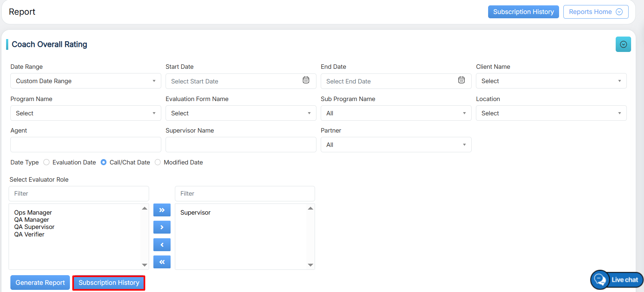Open the Reports Home menu
The width and height of the screenshot is (644, 292).
coord(595,12)
